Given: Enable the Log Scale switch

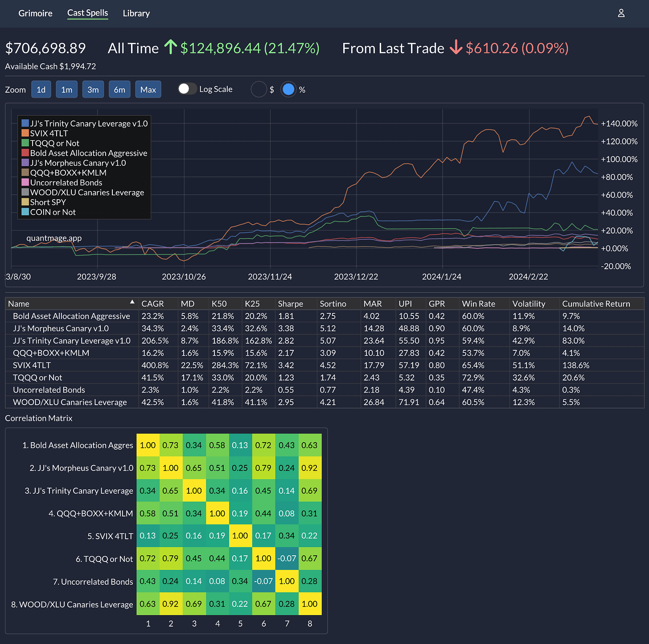Looking at the screenshot, I should click(187, 89).
